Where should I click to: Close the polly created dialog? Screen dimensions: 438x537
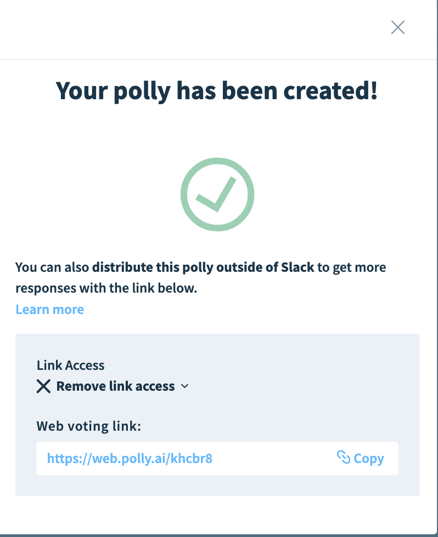point(398,27)
